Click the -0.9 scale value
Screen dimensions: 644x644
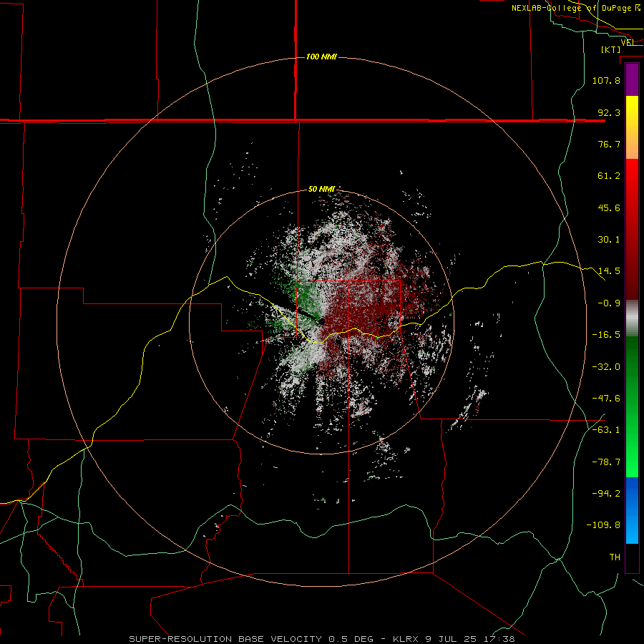609,303
